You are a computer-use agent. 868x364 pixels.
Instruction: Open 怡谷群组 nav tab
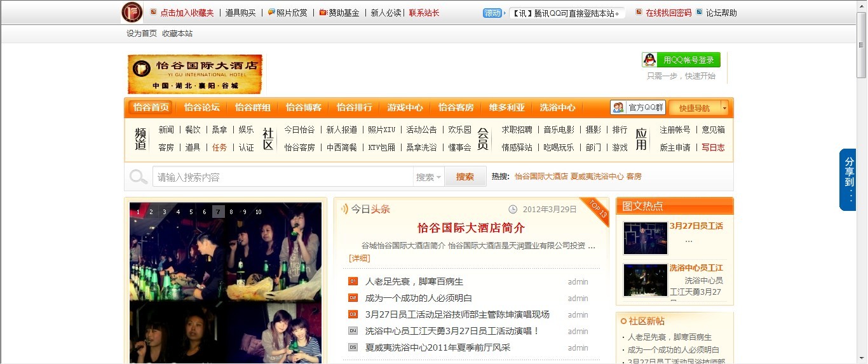tap(253, 107)
